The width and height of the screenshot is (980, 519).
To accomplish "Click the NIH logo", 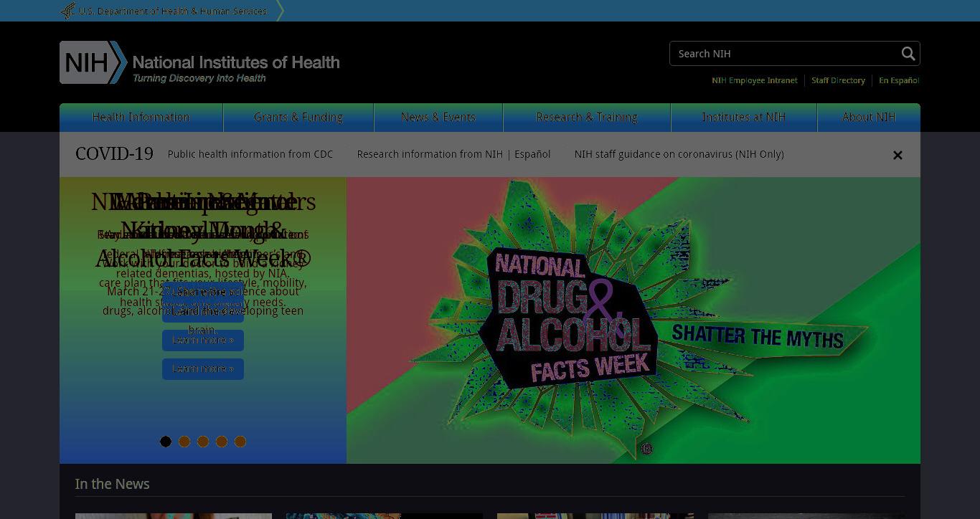I will (x=93, y=62).
